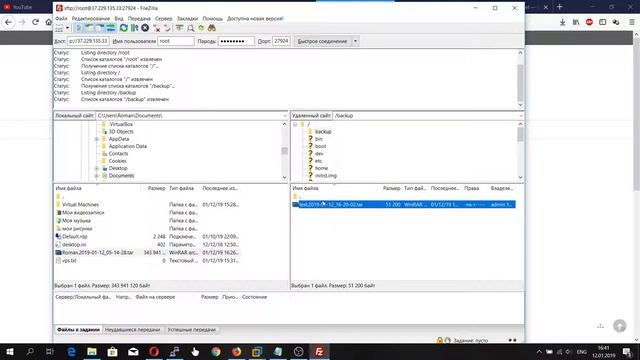Open the Site Manager dropdown arrow
This screenshot has width=640, height=360.
click(x=67, y=28)
